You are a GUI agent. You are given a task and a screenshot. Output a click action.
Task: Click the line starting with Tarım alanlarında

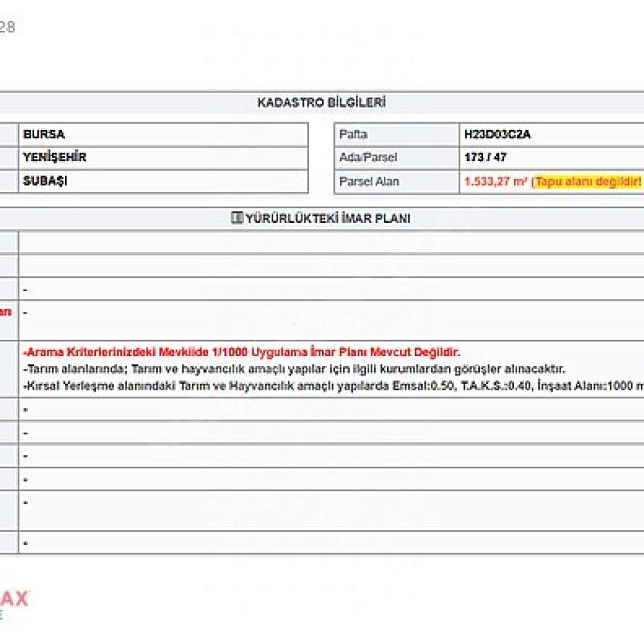point(294,369)
